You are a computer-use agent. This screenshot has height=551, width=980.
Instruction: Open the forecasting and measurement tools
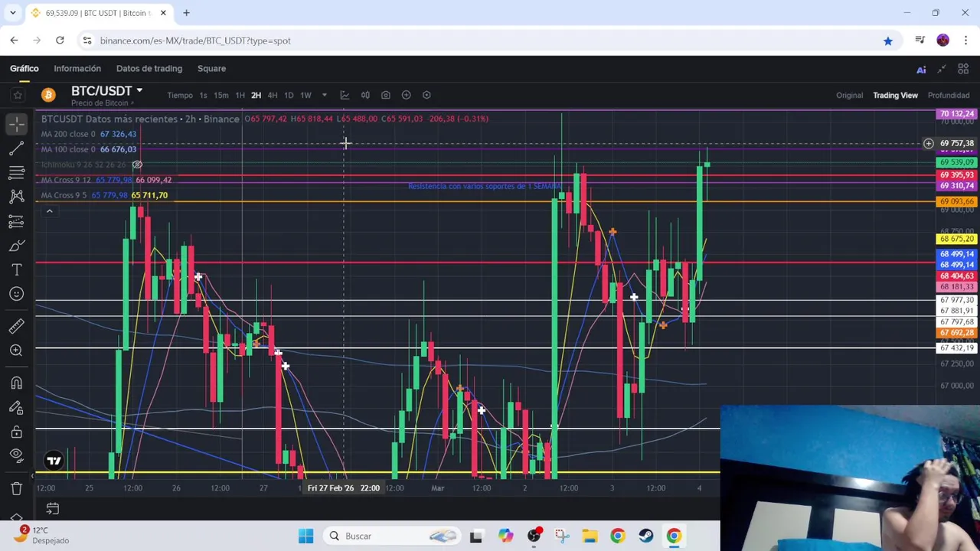click(16, 221)
